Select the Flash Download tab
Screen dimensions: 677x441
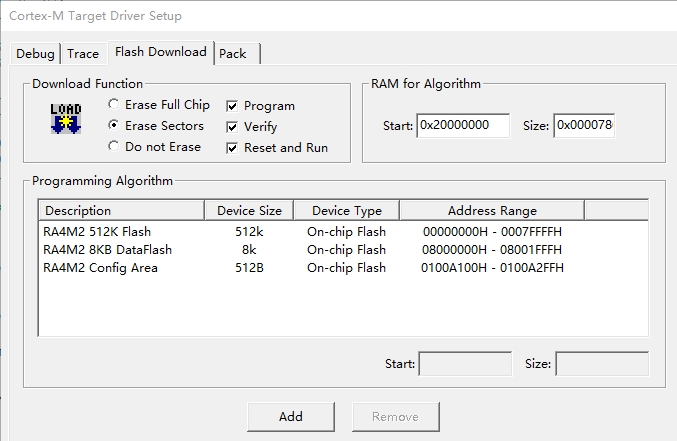[x=161, y=52]
